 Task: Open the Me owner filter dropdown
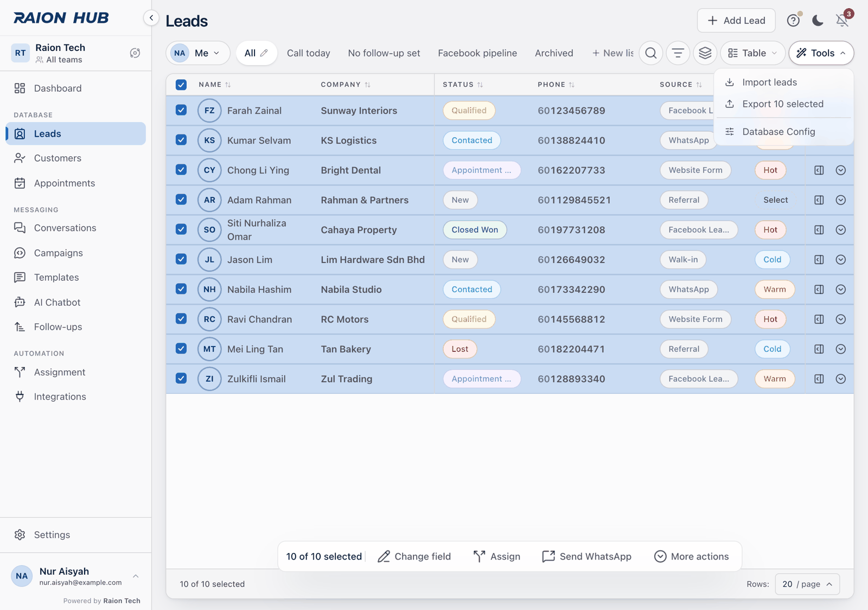197,53
